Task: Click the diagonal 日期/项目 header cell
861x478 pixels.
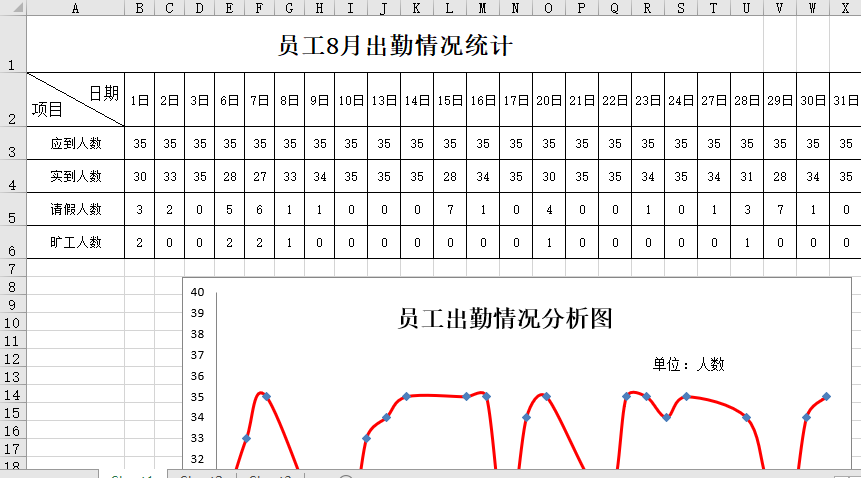Action: pyautogui.click(x=75, y=99)
